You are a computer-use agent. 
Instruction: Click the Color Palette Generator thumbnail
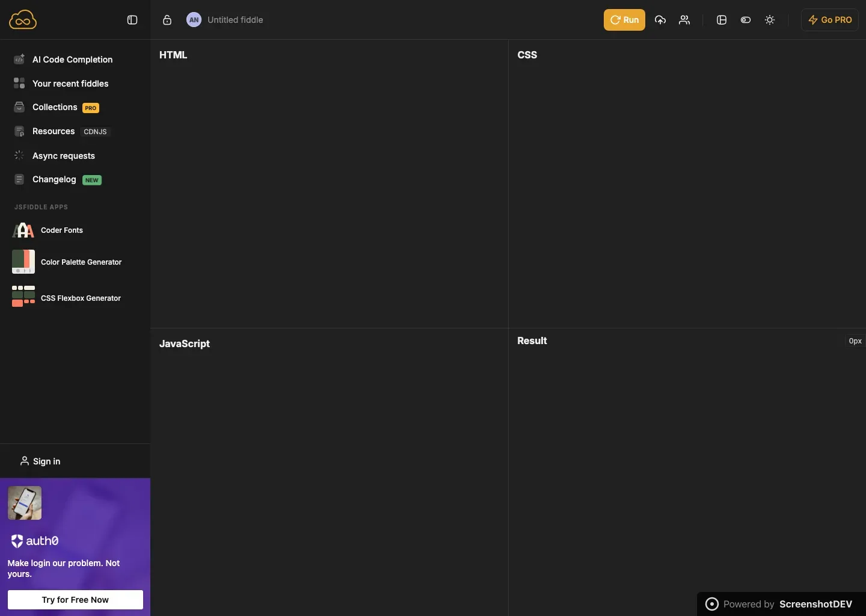(x=23, y=262)
